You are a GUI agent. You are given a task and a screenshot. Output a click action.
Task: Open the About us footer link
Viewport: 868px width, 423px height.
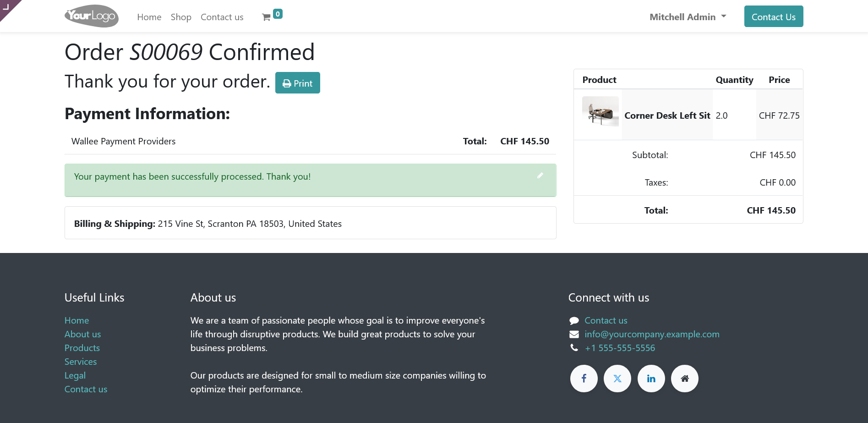tap(82, 334)
